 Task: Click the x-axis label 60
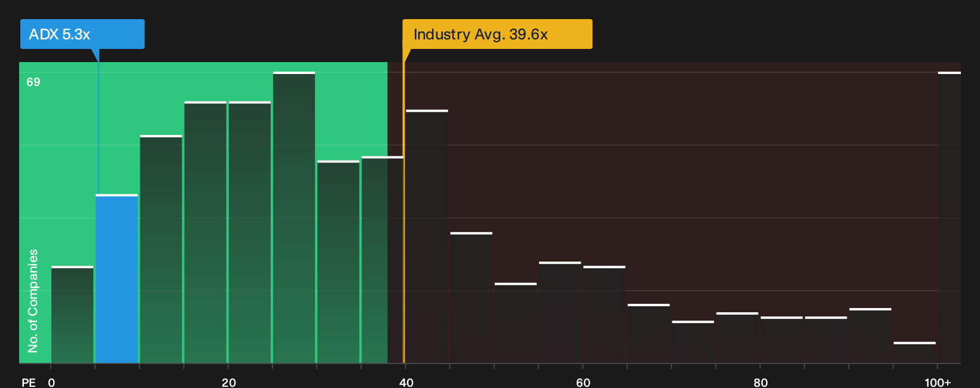[x=583, y=382]
